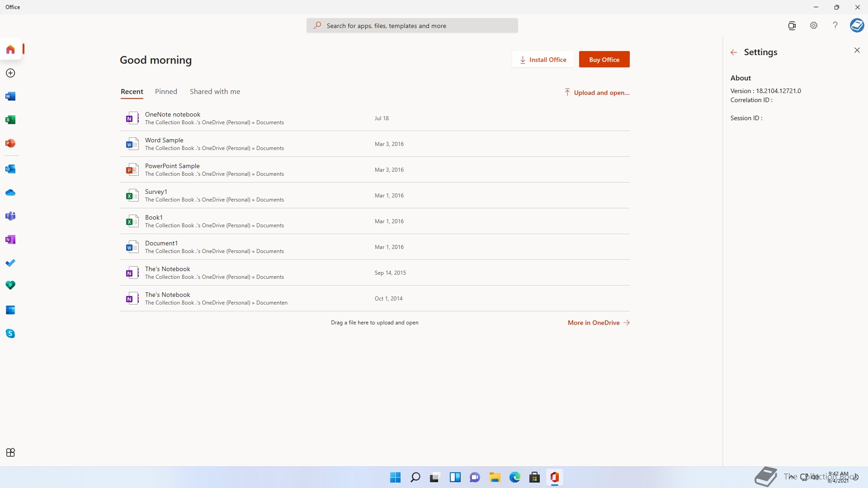Open File Explorer from taskbar
This screenshot has height=488, width=868.
[x=495, y=478]
